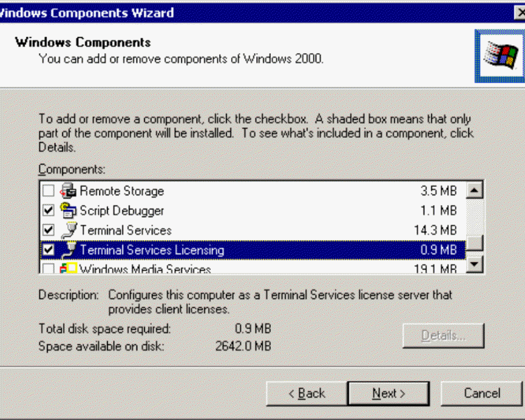The height and width of the screenshot is (420, 525).
Task: Click the Windows Media Services component icon
Action: point(69,268)
